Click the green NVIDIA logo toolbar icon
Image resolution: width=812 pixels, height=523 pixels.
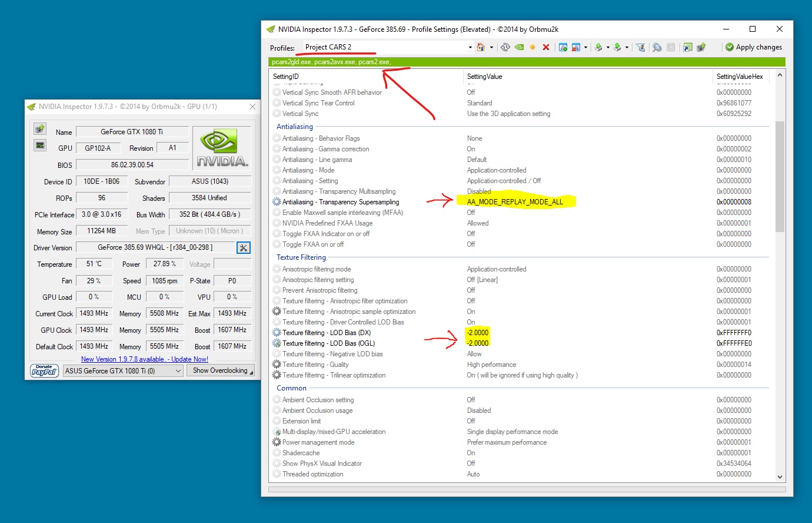pos(519,47)
